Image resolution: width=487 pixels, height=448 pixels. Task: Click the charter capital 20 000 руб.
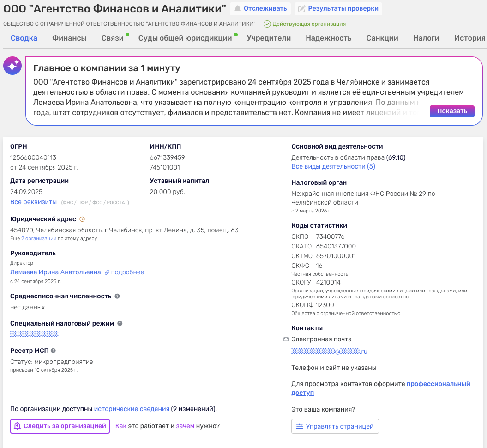tap(168, 192)
